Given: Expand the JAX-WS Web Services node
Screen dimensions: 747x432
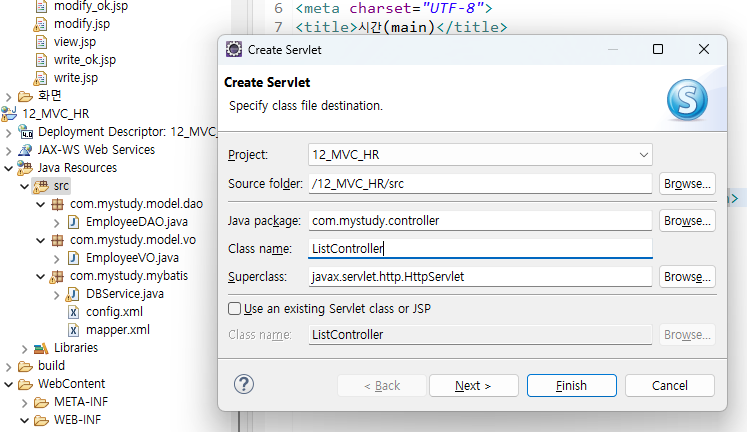Looking at the screenshot, I should (x=9, y=151).
